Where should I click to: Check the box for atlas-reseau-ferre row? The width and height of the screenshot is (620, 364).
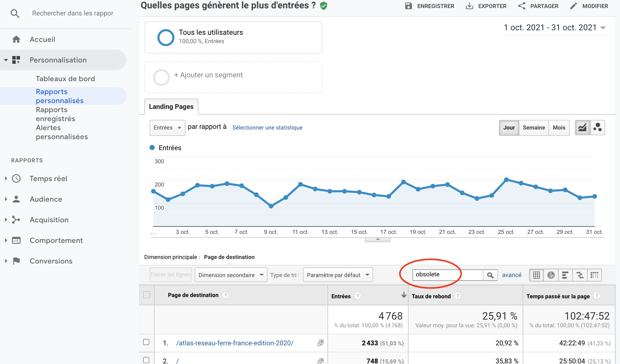pos(146,342)
